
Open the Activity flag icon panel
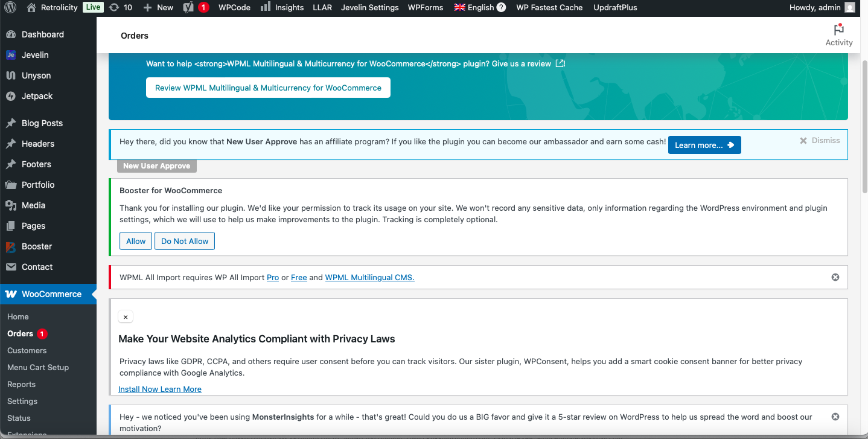838,30
